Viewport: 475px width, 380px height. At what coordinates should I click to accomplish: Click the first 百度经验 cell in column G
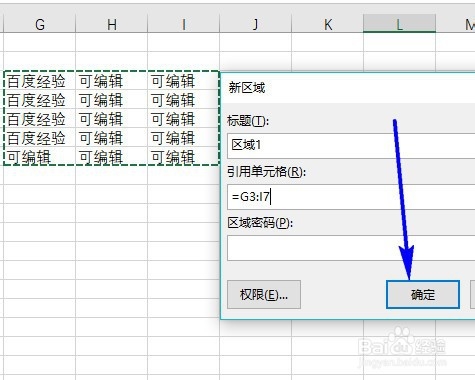point(40,80)
